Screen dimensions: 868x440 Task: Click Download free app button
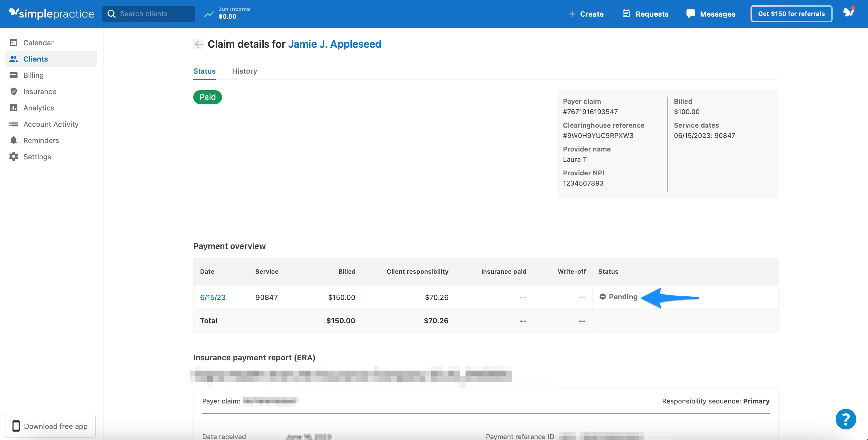(x=50, y=426)
